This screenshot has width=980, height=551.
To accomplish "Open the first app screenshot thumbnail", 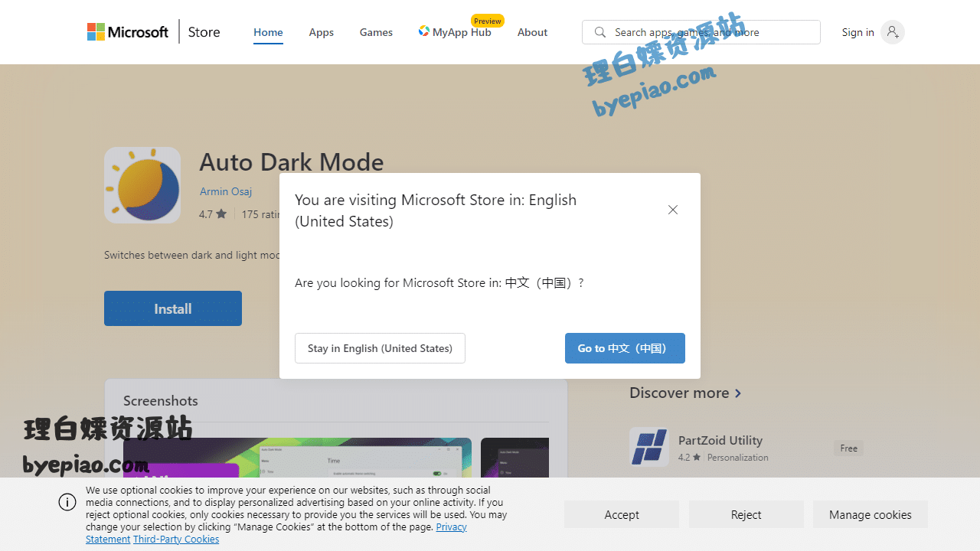I will tap(297, 458).
